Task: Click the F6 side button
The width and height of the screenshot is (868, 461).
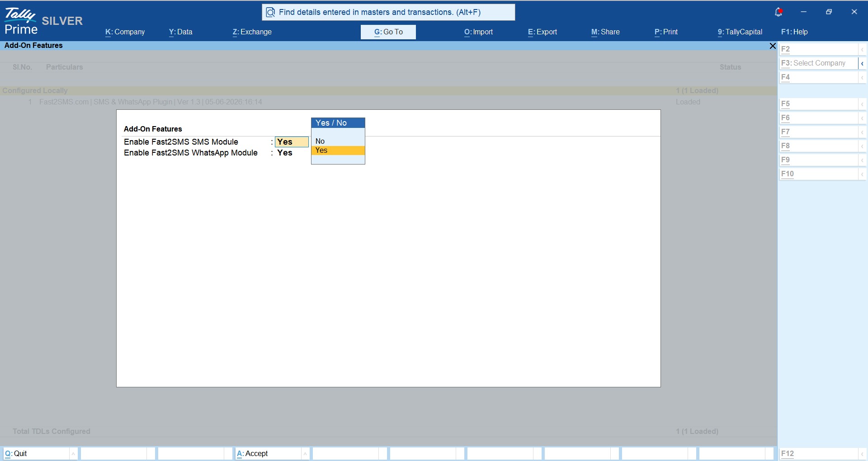Action: click(819, 118)
